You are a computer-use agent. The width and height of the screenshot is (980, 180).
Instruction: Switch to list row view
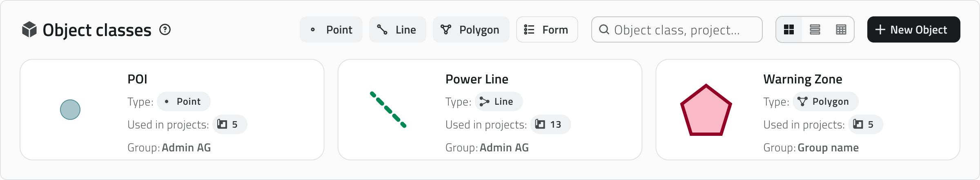815,29
